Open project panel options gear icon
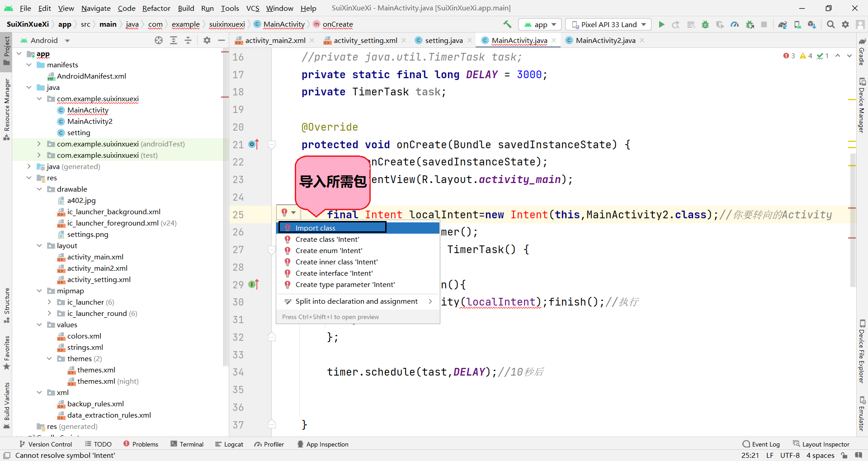The height and width of the screenshot is (461, 868). point(207,40)
